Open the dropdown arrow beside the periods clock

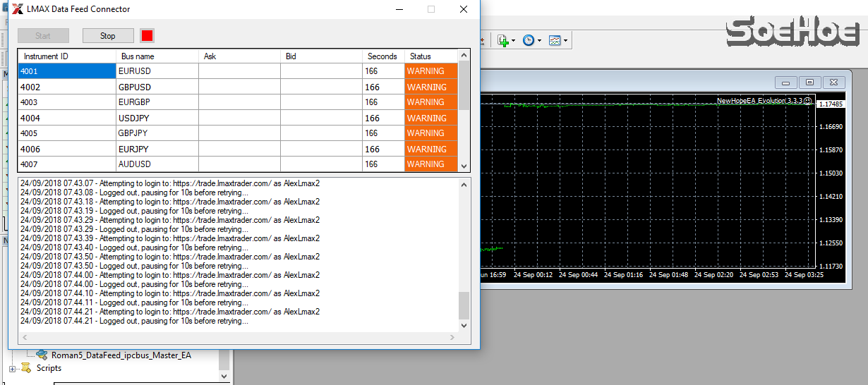540,41
